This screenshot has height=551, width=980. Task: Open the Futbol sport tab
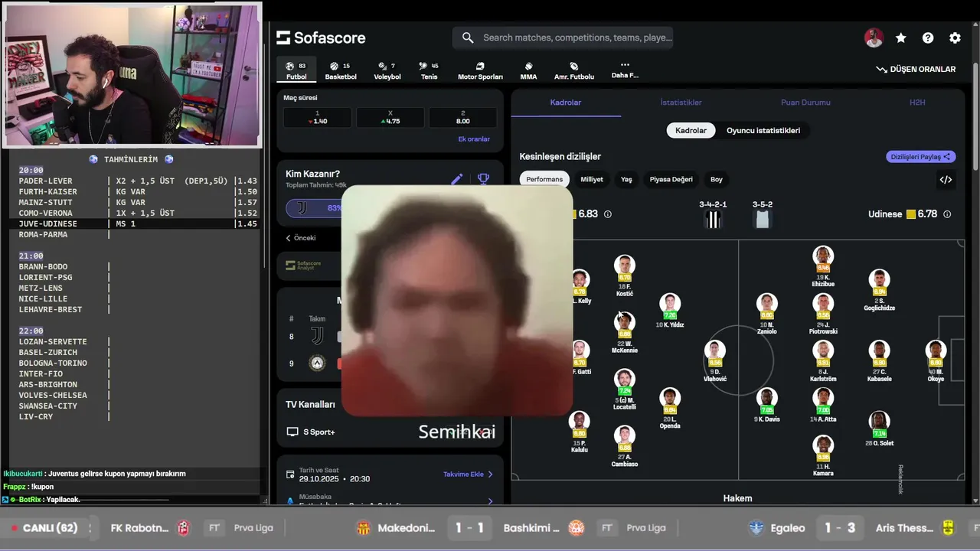[296, 70]
